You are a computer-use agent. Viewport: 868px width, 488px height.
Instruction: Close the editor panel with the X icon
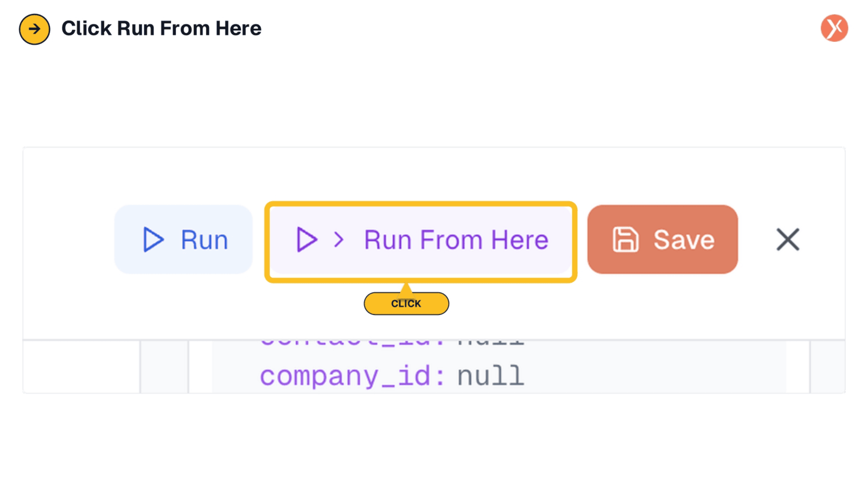click(788, 239)
